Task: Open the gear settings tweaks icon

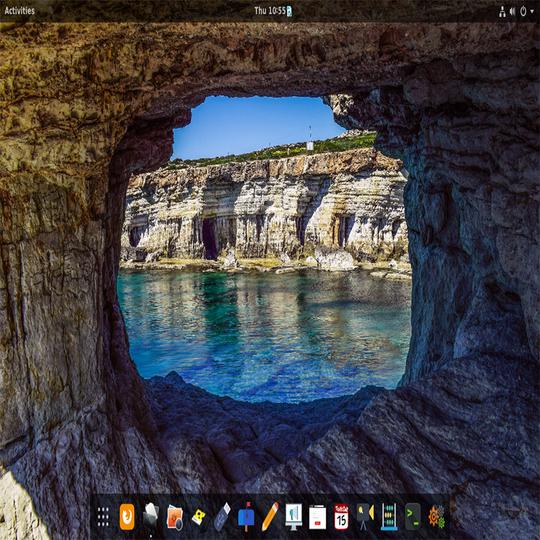Action: 437,517
